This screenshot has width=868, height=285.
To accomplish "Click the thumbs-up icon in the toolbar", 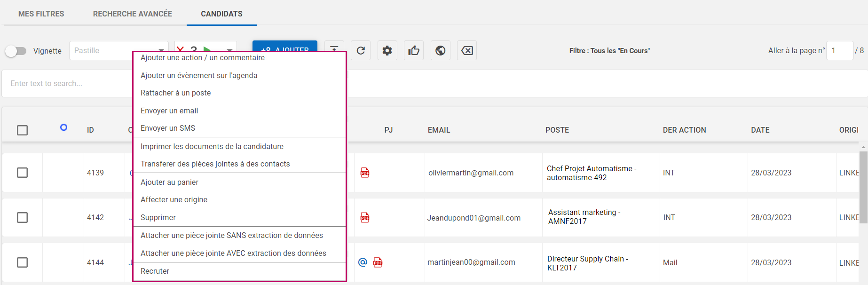I will (x=414, y=51).
